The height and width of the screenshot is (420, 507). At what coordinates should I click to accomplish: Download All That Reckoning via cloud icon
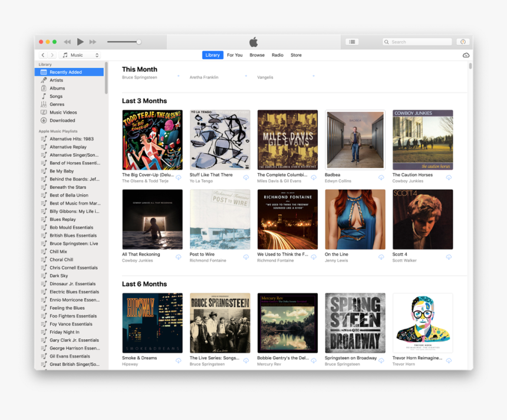point(179,257)
